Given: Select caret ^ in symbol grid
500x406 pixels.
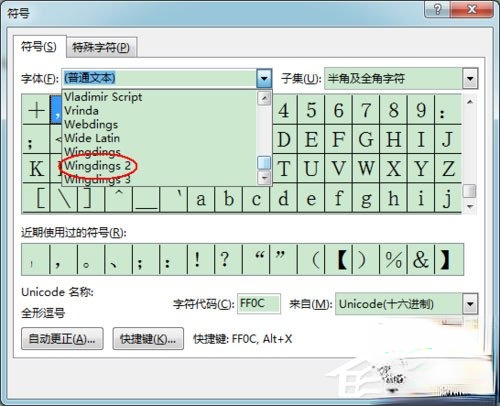Looking at the screenshot, I should [119, 198].
